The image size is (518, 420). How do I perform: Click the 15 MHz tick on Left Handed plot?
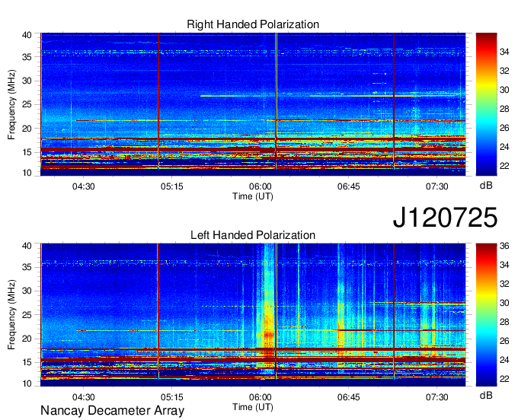[x=27, y=363]
